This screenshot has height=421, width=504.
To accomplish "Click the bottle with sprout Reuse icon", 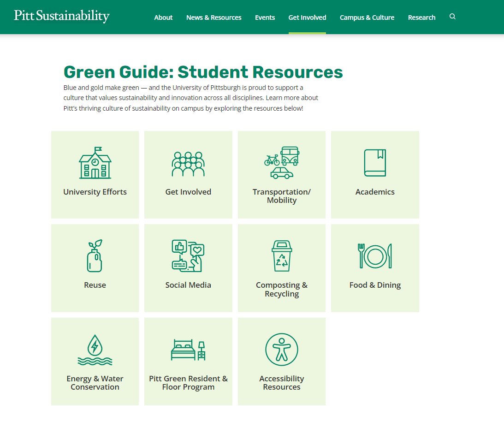I will pyautogui.click(x=95, y=256).
